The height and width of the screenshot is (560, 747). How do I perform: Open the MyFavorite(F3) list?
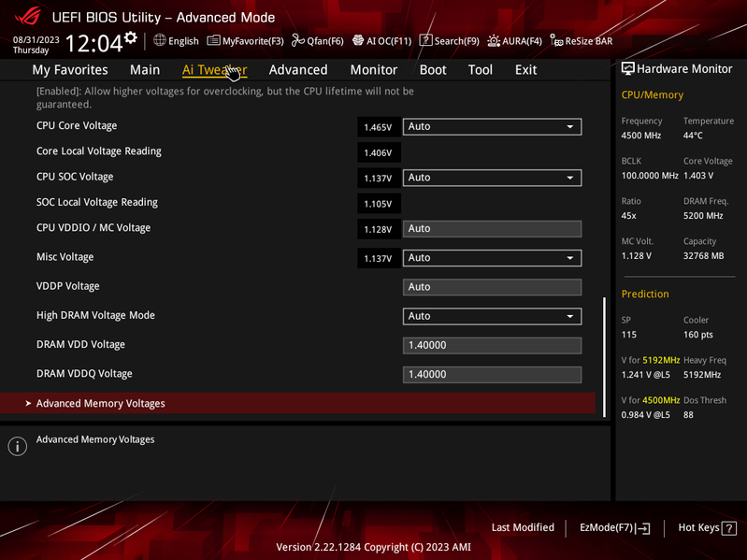click(245, 41)
